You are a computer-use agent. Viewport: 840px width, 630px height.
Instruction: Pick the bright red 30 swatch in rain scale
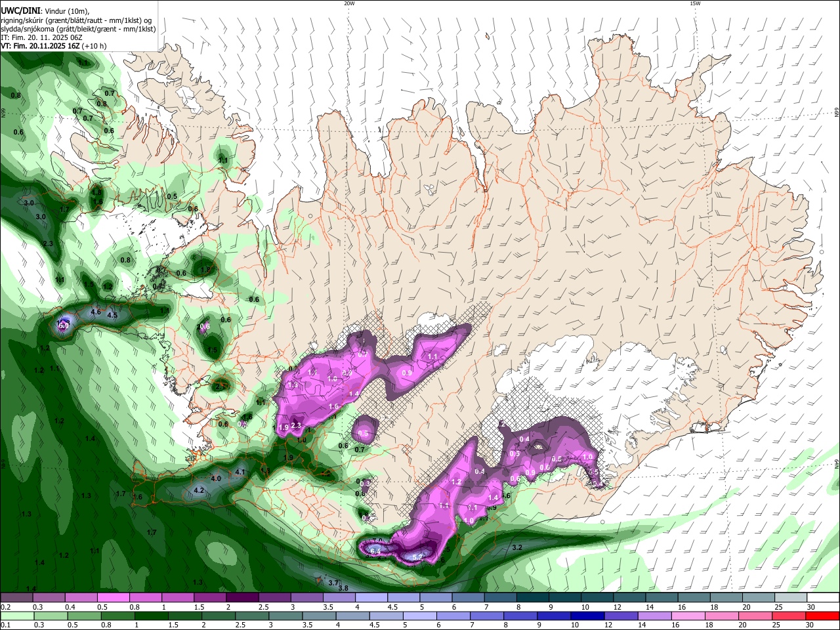point(822,616)
